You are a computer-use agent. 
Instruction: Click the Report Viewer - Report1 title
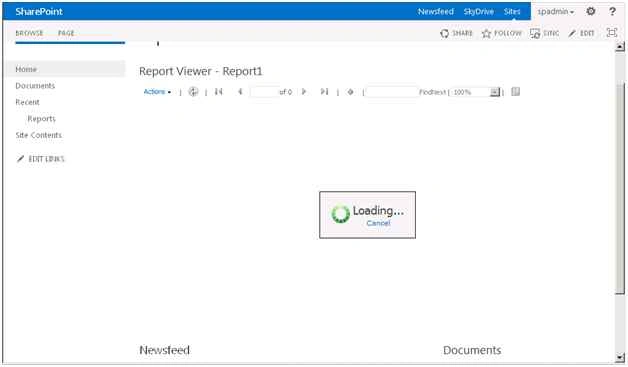[x=200, y=71]
